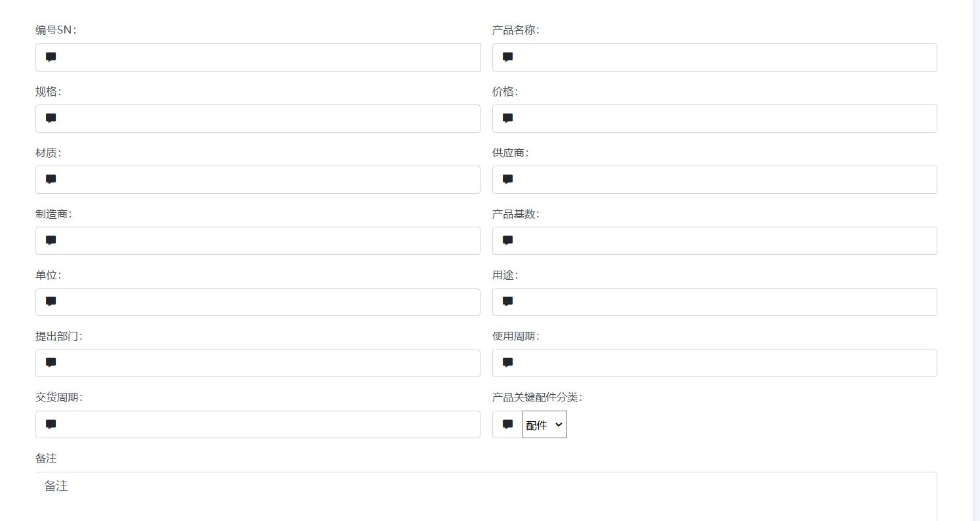Click comment icon in 产品基数 field
The image size is (980, 521).
point(507,240)
